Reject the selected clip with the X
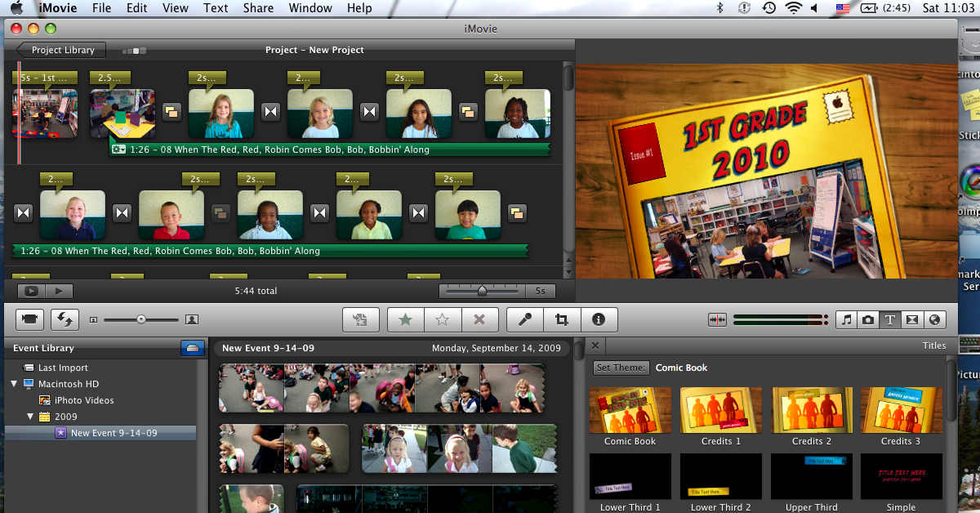The image size is (980, 513). point(480,319)
